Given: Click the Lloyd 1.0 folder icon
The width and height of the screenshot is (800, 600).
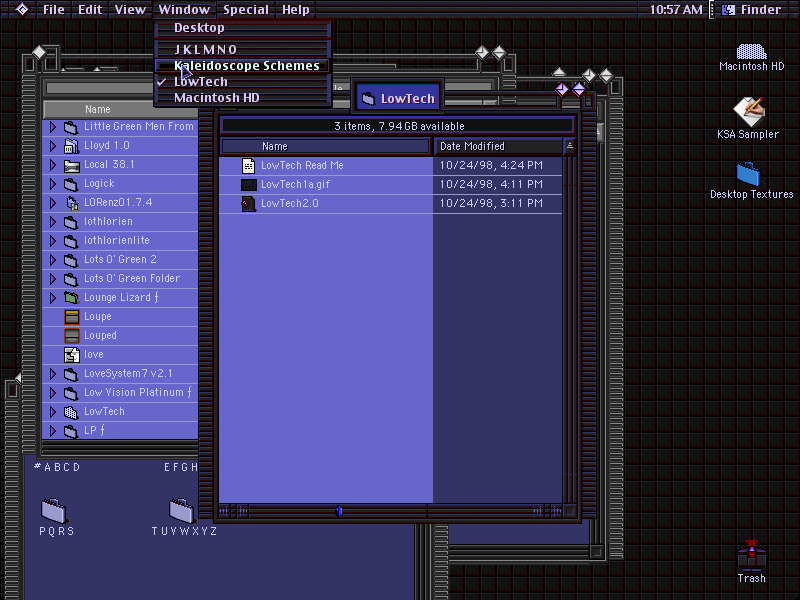Looking at the screenshot, I should pos(71,146).
